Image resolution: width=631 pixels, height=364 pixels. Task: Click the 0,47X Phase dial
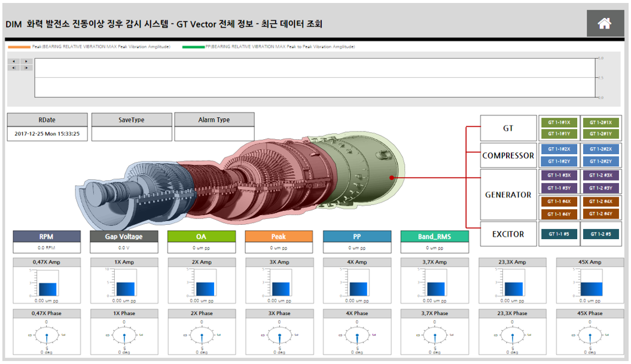(x=47, y=335)
